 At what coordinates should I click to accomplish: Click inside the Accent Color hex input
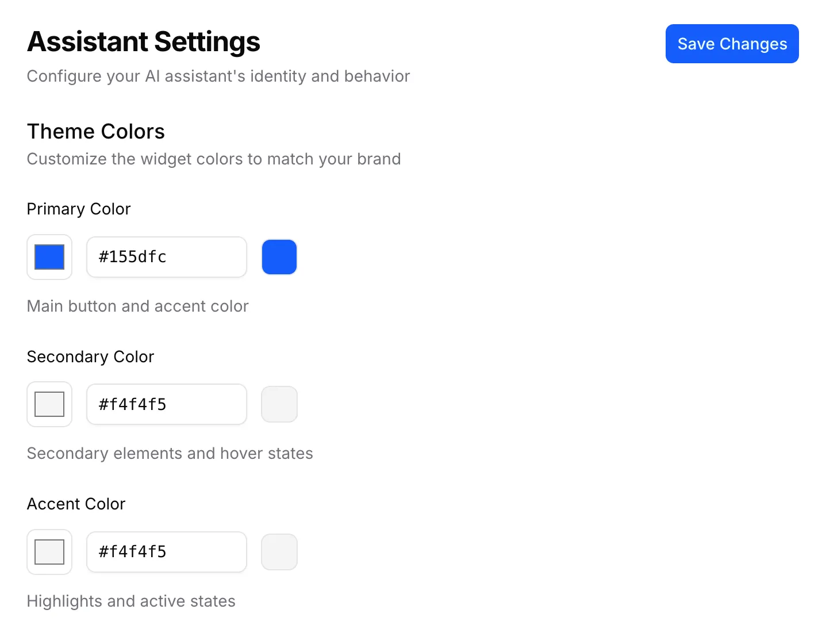(x=166, y=552)
